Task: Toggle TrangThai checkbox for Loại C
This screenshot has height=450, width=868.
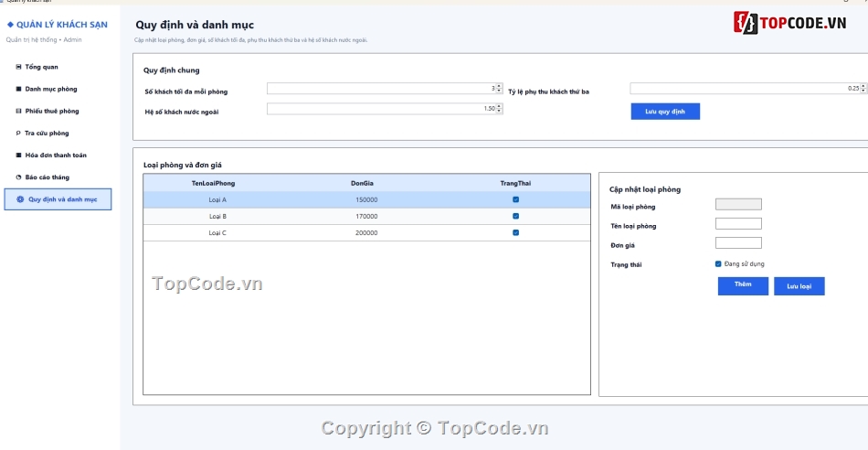Action: point(516,232)
